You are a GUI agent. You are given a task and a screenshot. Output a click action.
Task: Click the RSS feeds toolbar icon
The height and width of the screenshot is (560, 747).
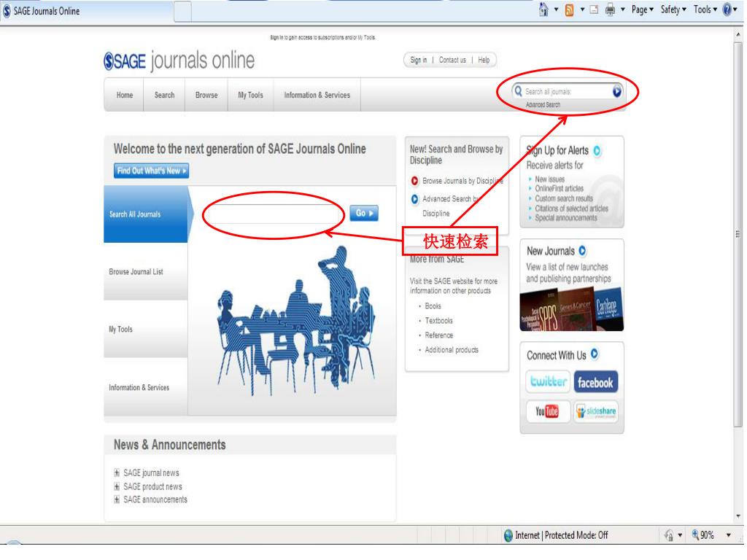(569, 10)
